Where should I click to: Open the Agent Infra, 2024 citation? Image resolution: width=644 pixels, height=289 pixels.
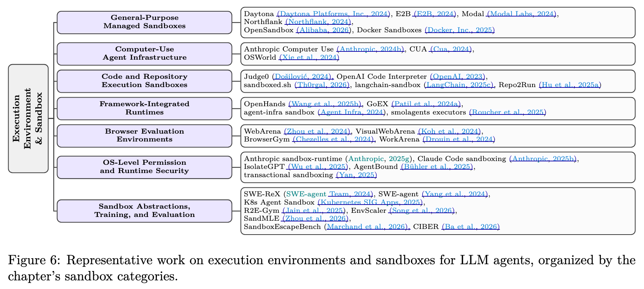(352, 112)
